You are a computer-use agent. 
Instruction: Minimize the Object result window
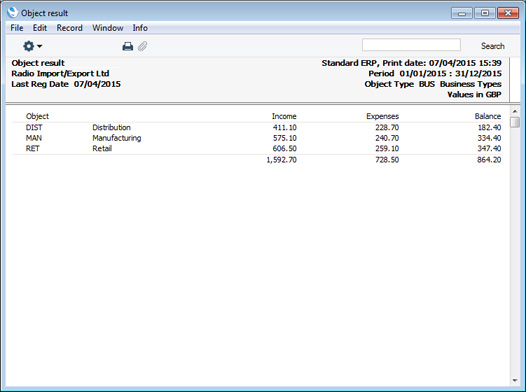click(462, 13)
